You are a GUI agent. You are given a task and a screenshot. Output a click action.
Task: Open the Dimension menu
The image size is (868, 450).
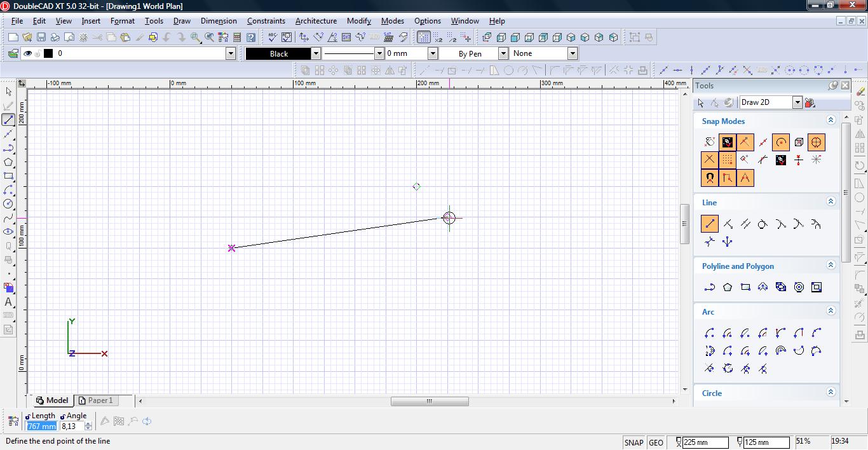[x=219, y=20]
